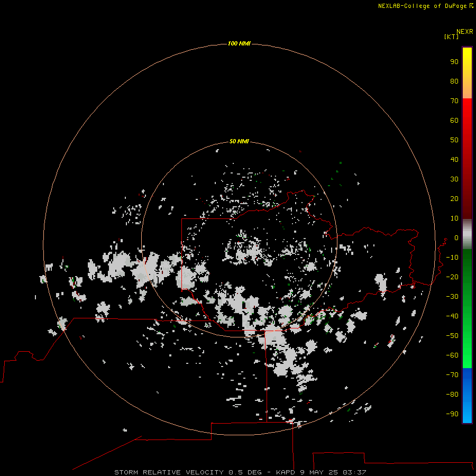Click the -40 knot scale label
The height and width of the screenshot is (476, 476).
point(452,316)
